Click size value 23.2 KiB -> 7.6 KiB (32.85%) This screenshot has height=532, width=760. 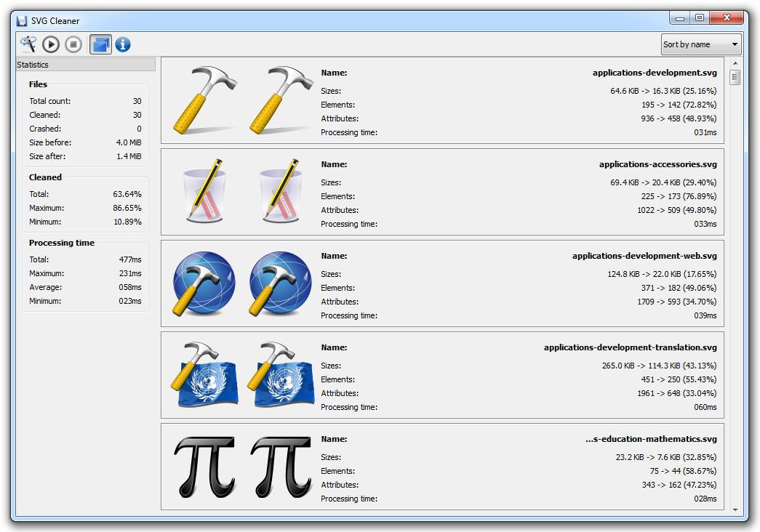[x=666, y=457]
